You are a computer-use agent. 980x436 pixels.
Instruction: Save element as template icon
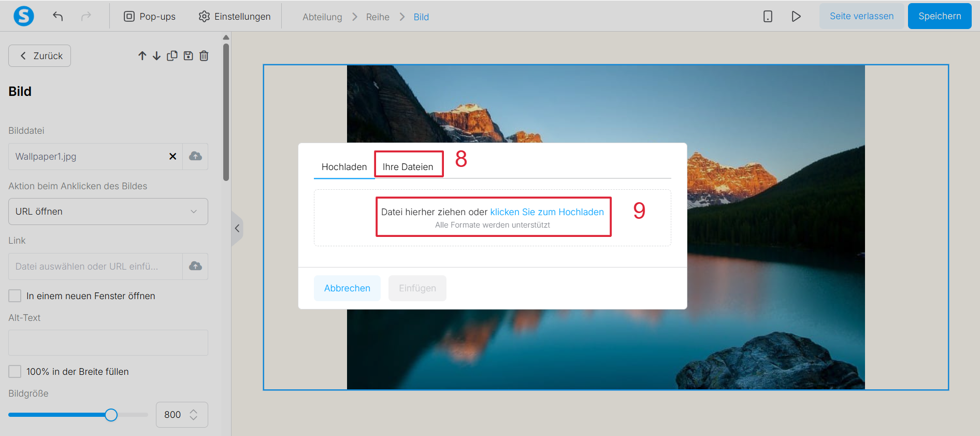[188, 55]
